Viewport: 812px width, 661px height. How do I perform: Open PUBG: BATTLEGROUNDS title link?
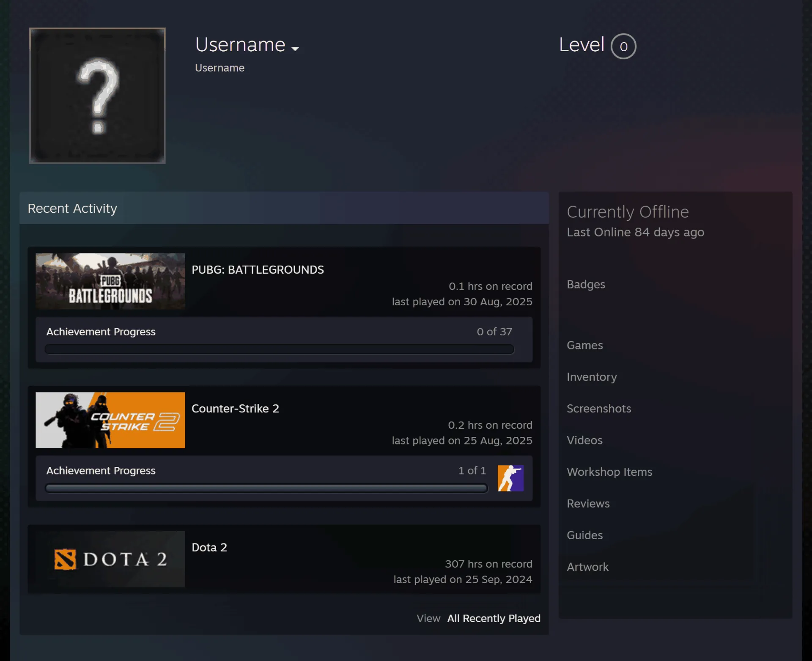258,270
